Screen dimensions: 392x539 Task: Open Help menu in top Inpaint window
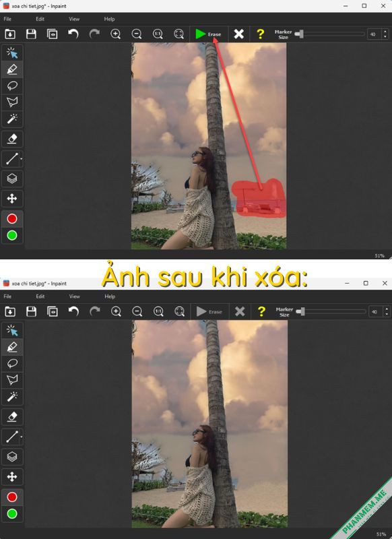(109, 19)
